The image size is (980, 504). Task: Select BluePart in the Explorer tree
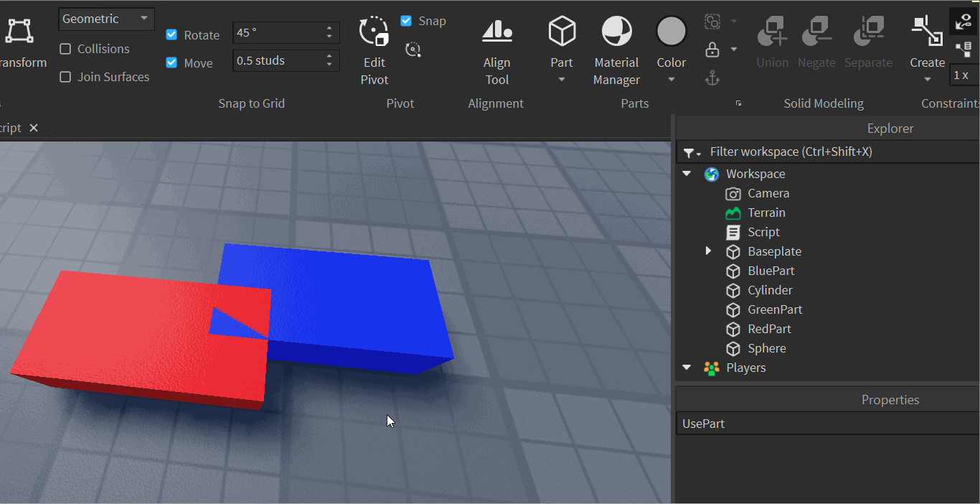(x=771, y=271)
